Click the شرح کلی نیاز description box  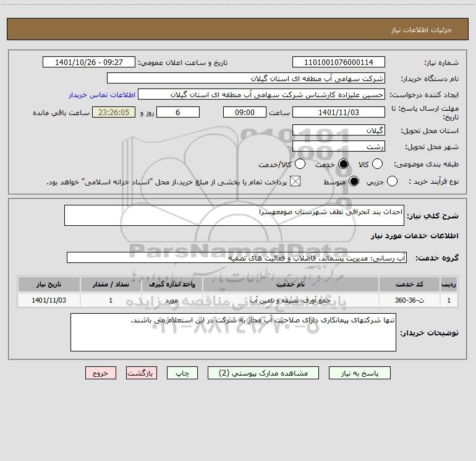(234, 215)
